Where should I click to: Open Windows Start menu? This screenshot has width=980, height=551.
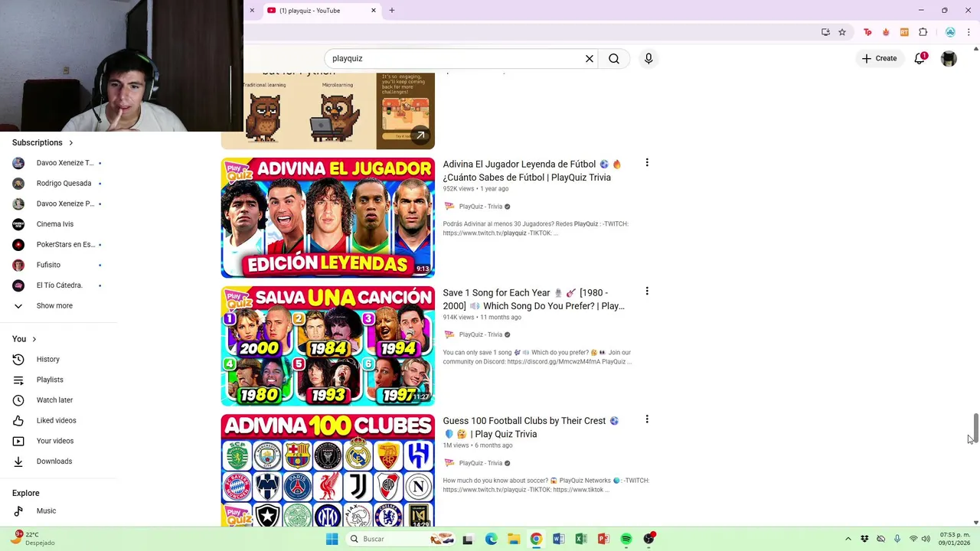pyautogui.click(x=332, y=539)
